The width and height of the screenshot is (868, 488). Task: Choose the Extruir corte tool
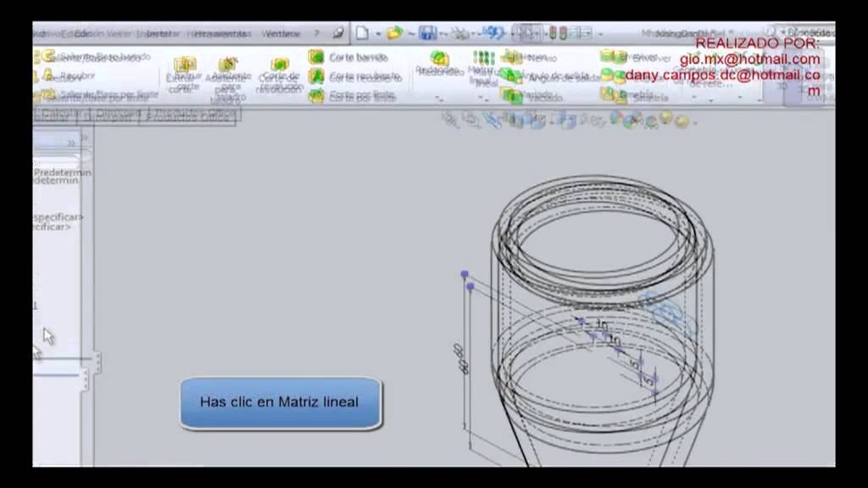(183, 73)
